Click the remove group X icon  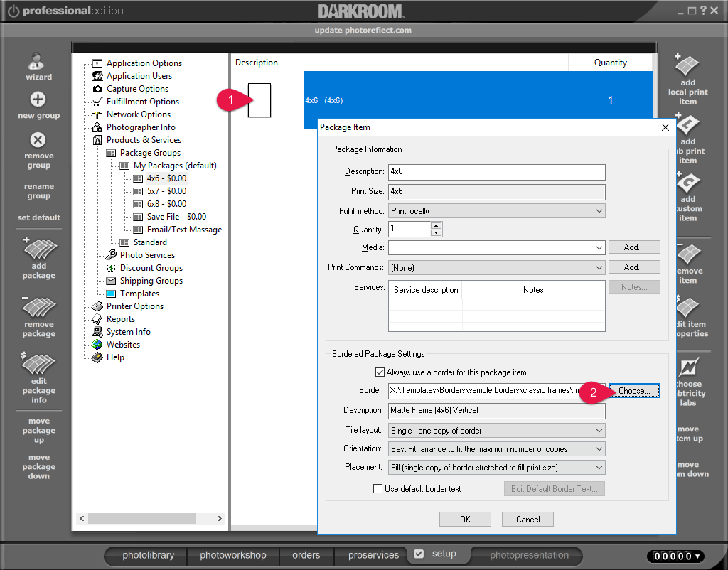click(x=38, y=140)
